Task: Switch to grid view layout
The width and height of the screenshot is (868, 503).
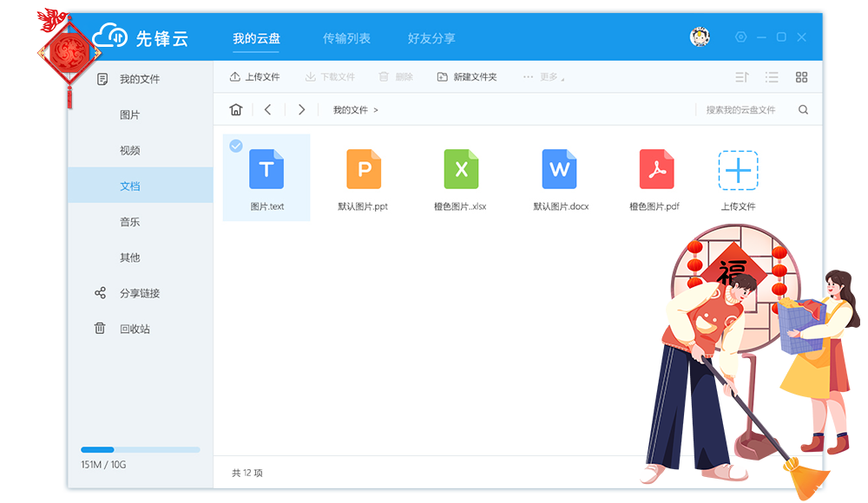Action: (x=801, y=77)
